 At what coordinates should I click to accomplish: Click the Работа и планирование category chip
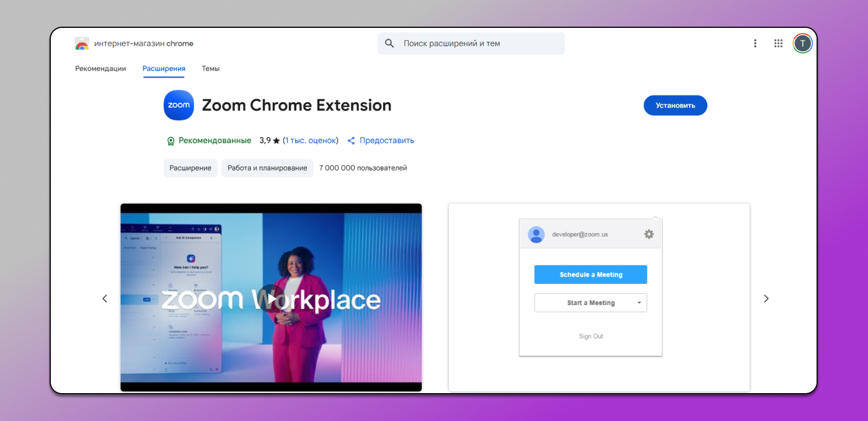[x=267, y=168]
